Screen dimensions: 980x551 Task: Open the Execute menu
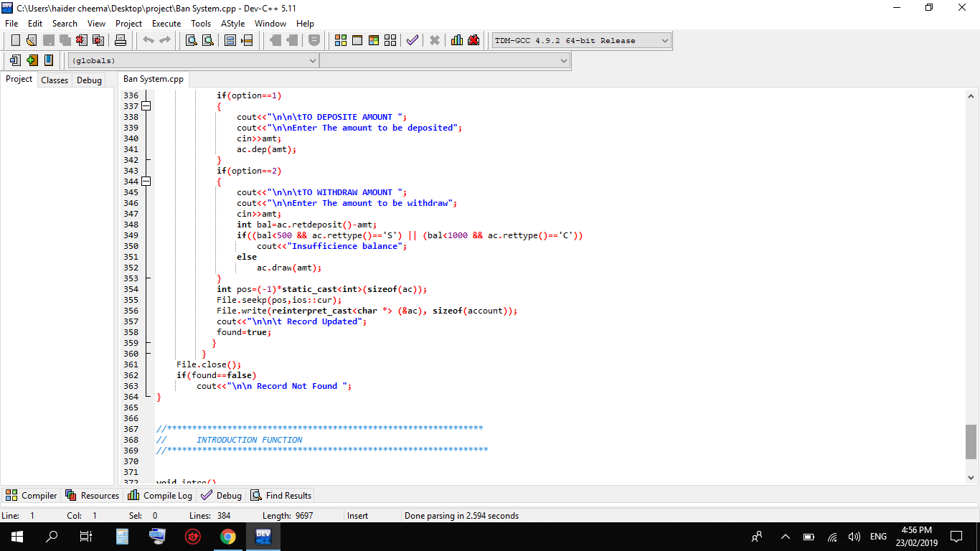(x=166, y=23)
